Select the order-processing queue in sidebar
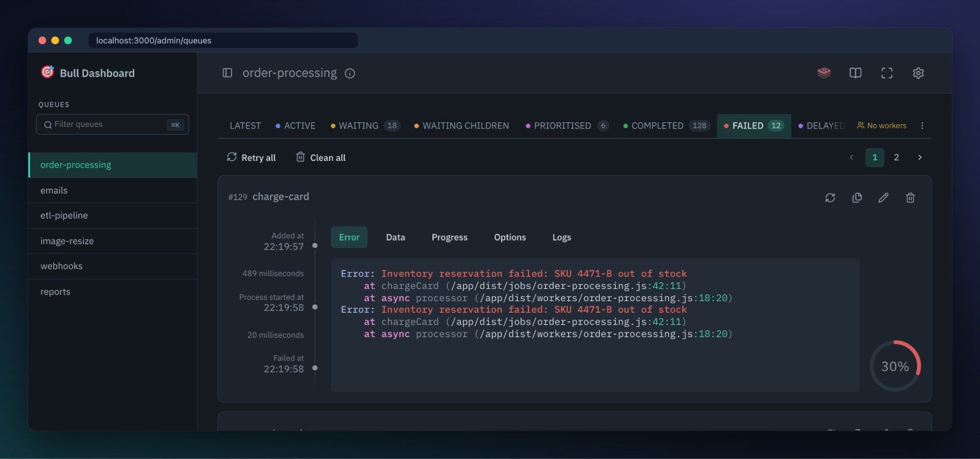The height and width of the screenshot is (459, 980). pyautogui.click(x=113, y=165)
